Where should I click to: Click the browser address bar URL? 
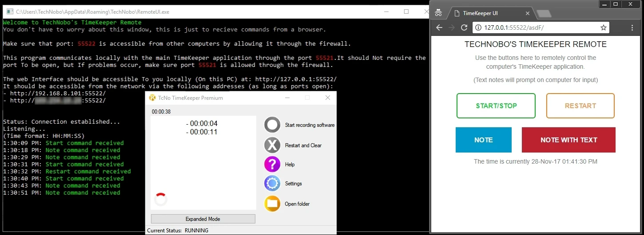[x=514, y=27]
